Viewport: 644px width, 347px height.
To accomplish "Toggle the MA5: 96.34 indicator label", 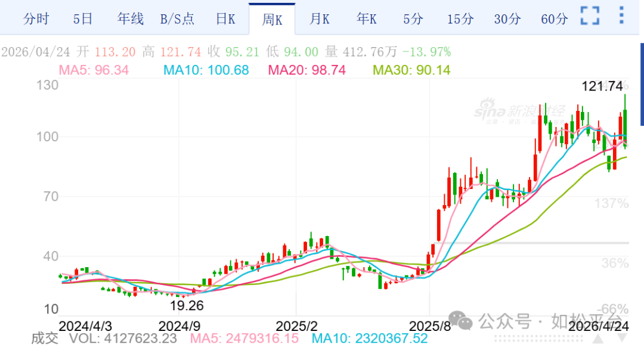I will [x=94, y=70].
